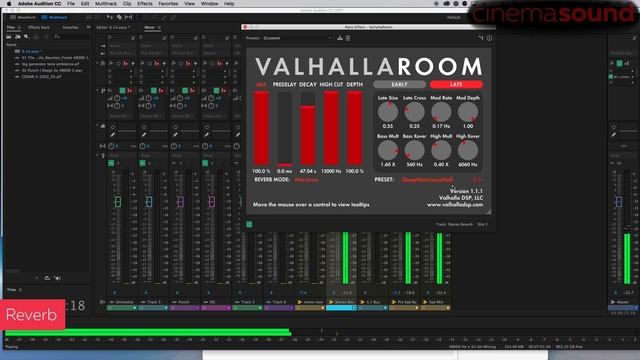
Task: Open the Apple menu
Action: coord(9,4)
